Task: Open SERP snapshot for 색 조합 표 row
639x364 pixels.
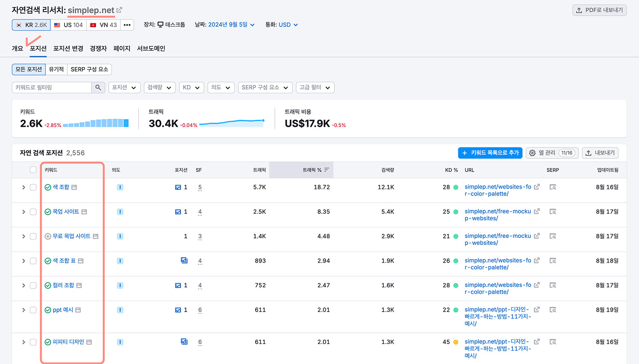Action: (553, 261)
